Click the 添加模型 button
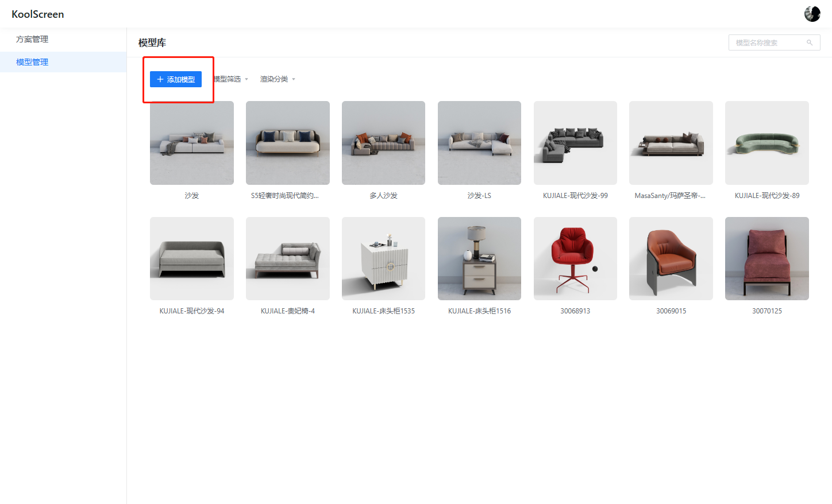This screenshot has width=832, height=504. [x=176, y=79]
